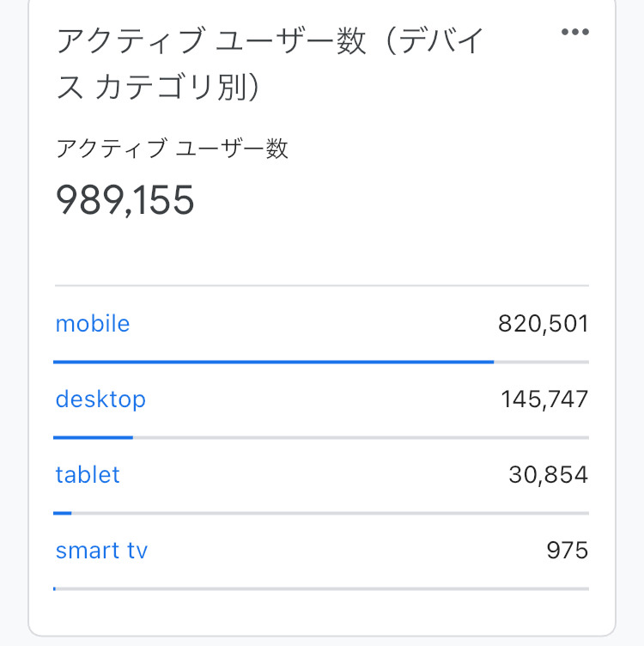The width and height of the screenshot is (644, 646).
Task: Open the tablet device category link
Action: [x=88, y=475]
